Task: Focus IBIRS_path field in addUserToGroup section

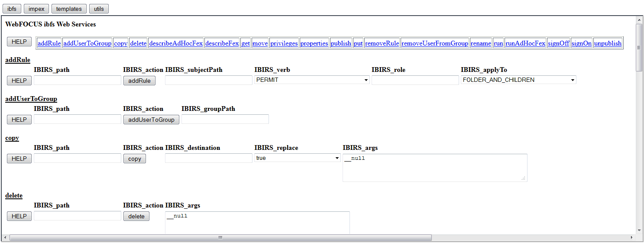Action: click(x=78, y=119)
